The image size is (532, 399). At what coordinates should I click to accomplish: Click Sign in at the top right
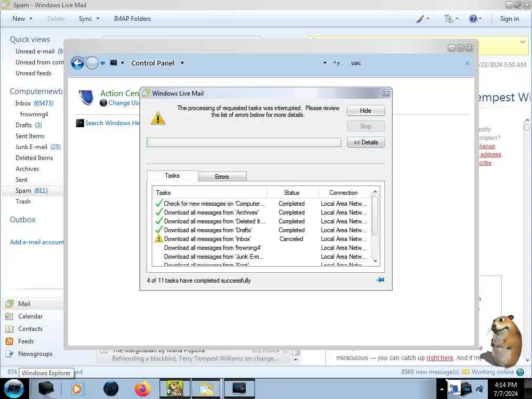pos(509,19)
